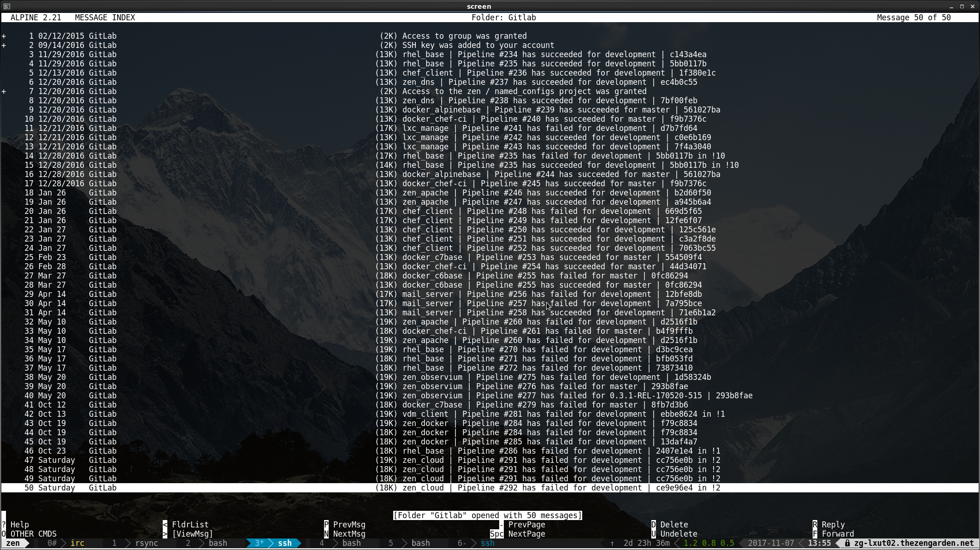This screenshot has width=980, height=550.
Task: Select message 27 docker_c6base Pipeline #255 failed
Action: [x=490, y=276]
